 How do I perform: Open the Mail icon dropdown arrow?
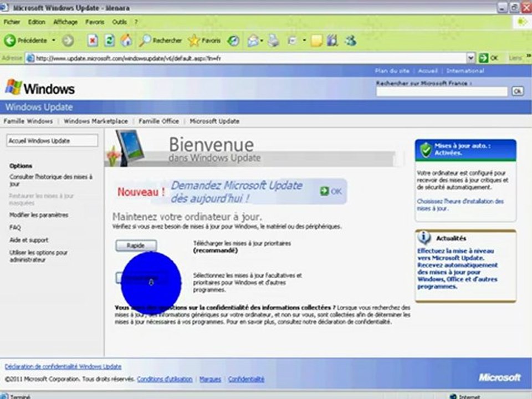pyautogui.click(x=262, y=40)
